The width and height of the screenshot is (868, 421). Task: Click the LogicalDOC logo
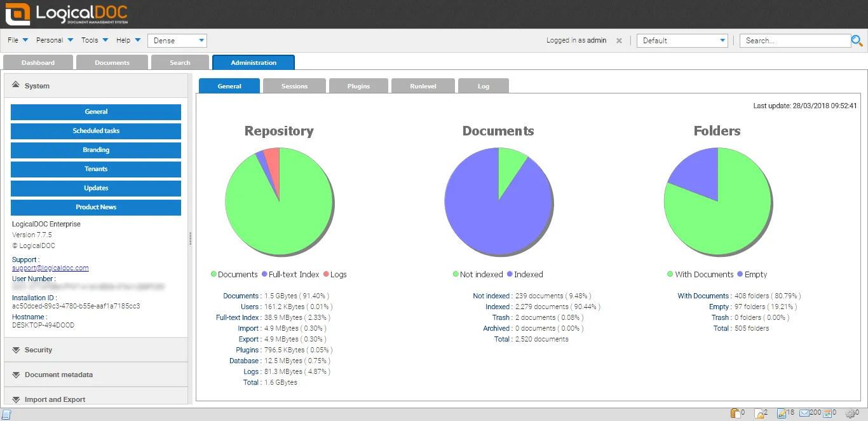pos(67,14)
